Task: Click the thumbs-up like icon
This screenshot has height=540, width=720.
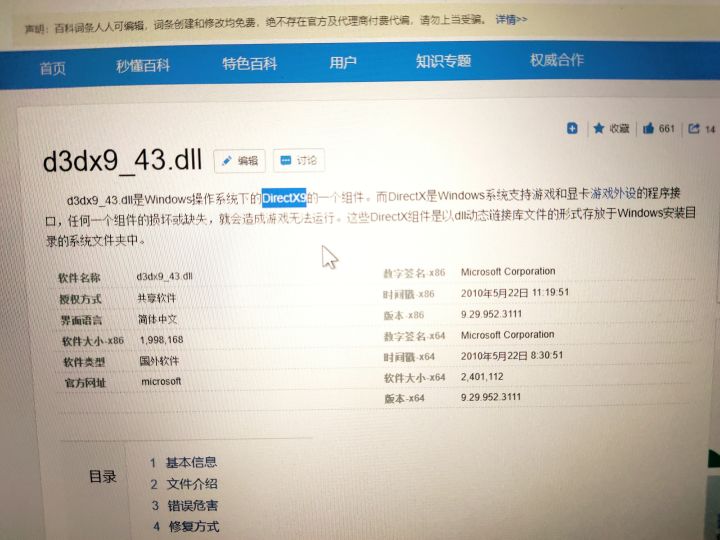Action: pyautogui.click(x=648, y=129)
